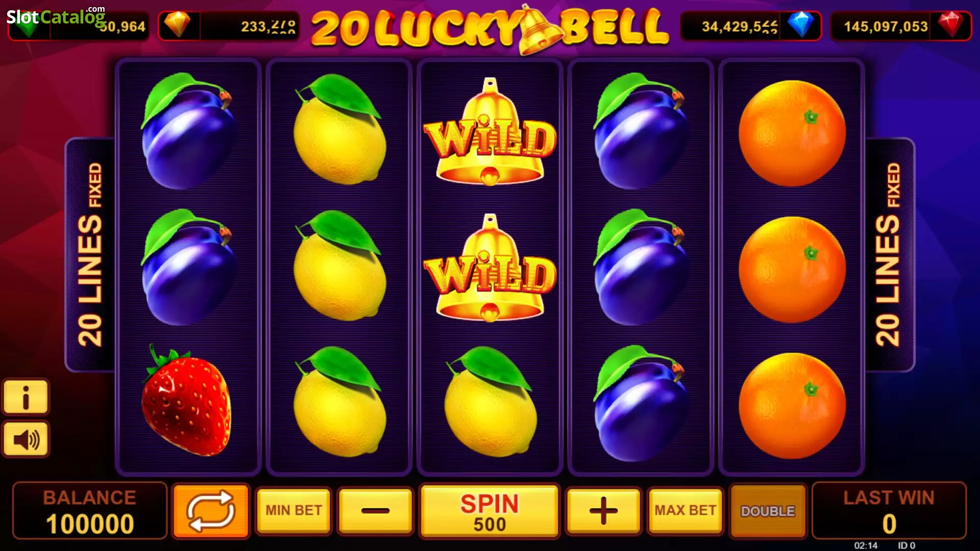This screenshot has height=551, width=980.
Task: Click the SPIN 500 button
Action: (x=489, y=511)
